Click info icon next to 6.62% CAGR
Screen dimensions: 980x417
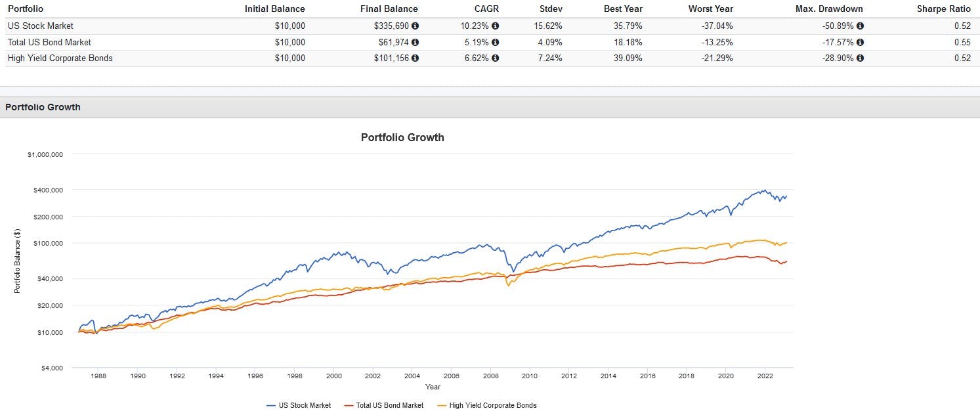tap(496, 58)
